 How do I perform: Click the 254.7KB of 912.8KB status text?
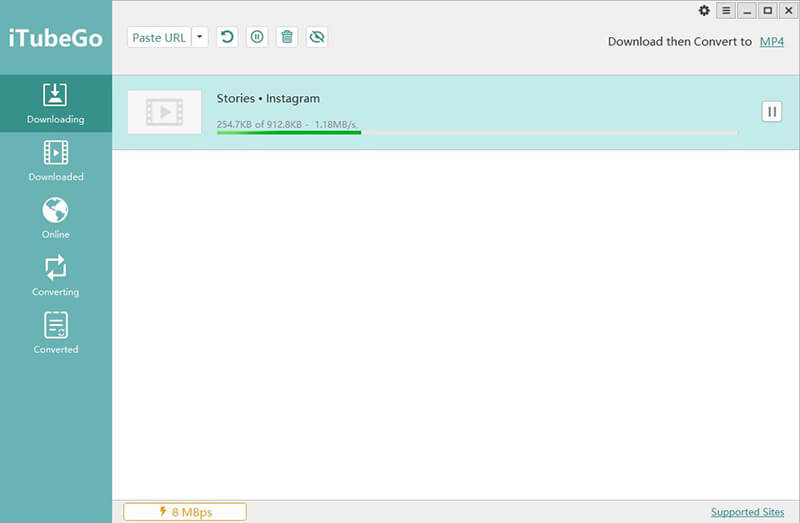click(287, 124)
